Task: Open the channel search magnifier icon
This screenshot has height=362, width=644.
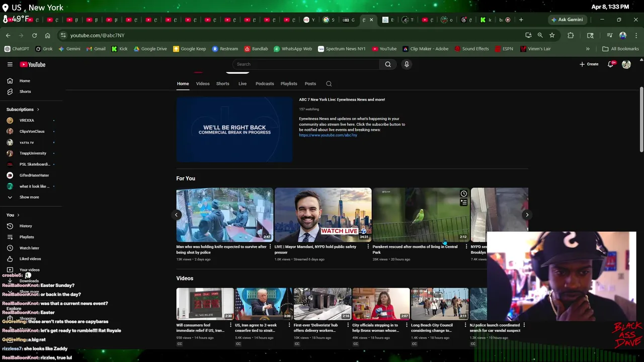Action: click(329, 83)
